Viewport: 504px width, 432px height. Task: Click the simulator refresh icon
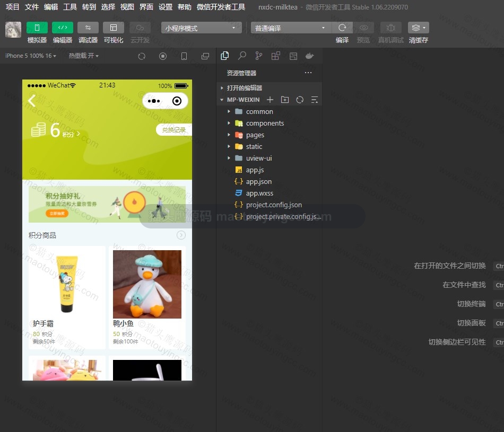tap(142, 57)
